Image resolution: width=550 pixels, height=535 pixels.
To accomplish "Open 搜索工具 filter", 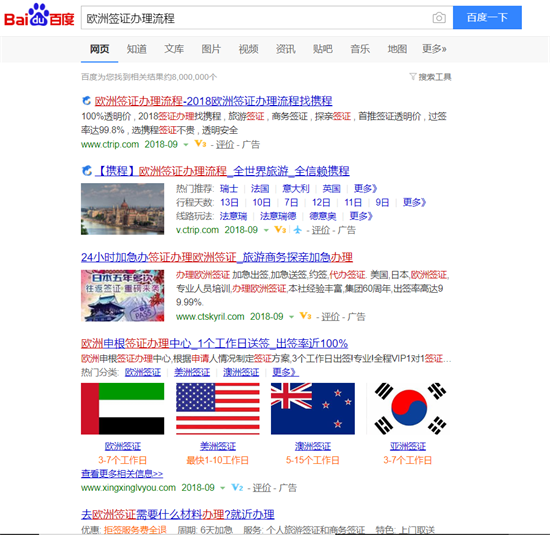I will tap(435, 77).
